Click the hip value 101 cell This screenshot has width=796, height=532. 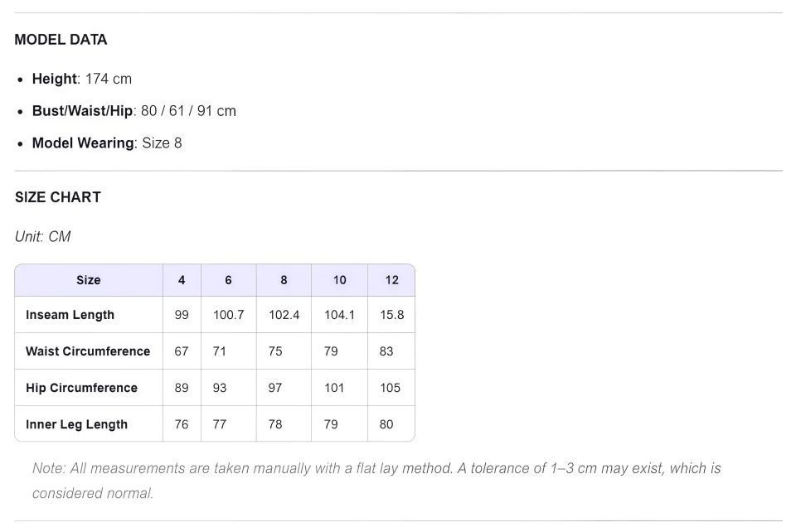(x=340, y=388)
